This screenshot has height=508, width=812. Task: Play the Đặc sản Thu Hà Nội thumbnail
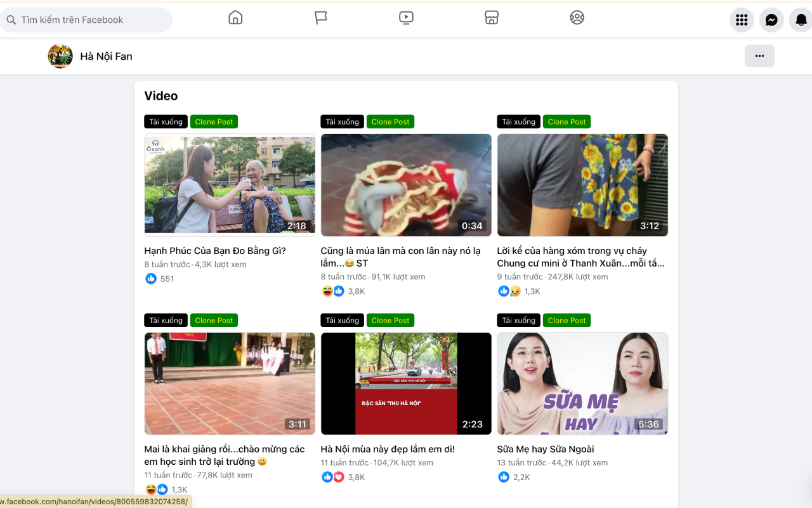[406, 384]
